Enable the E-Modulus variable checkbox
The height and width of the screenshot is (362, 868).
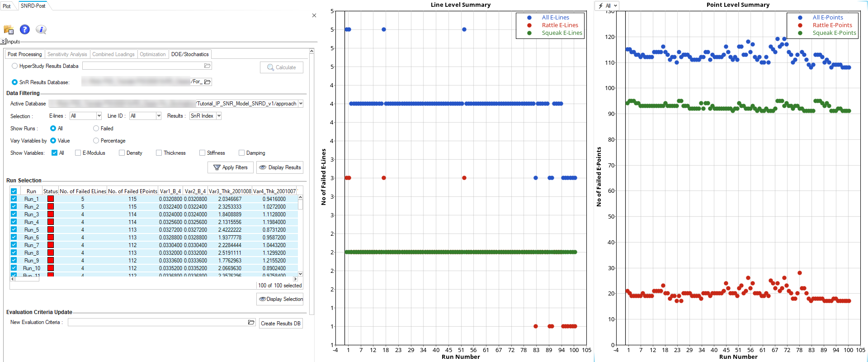(x=78, y=153)
